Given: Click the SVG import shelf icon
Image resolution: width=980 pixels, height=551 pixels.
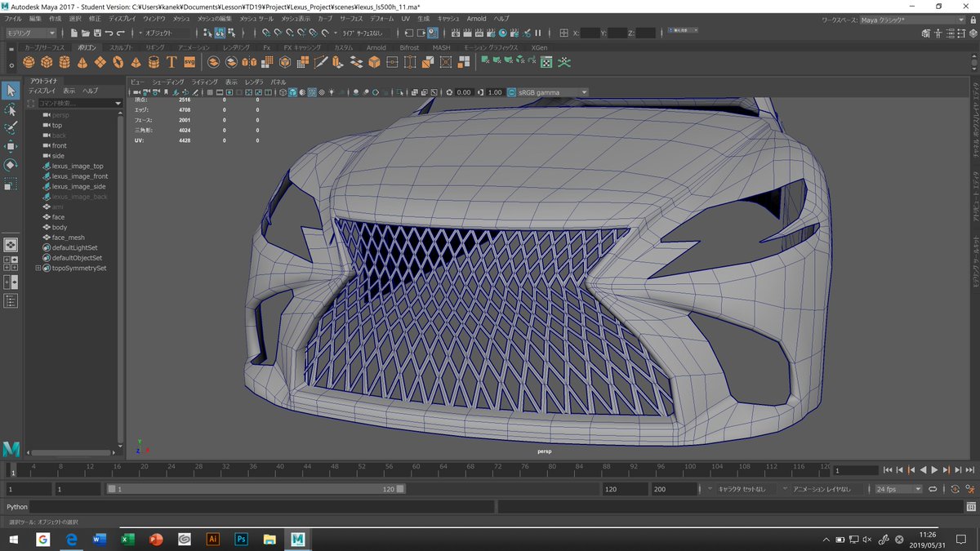Looking at the screenshot, I should (189, 62).
